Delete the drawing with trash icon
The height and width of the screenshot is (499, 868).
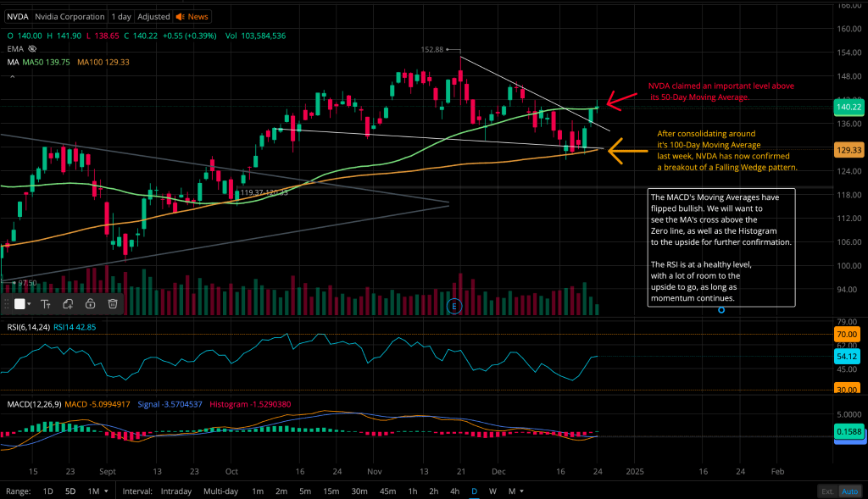pos(112,303)
